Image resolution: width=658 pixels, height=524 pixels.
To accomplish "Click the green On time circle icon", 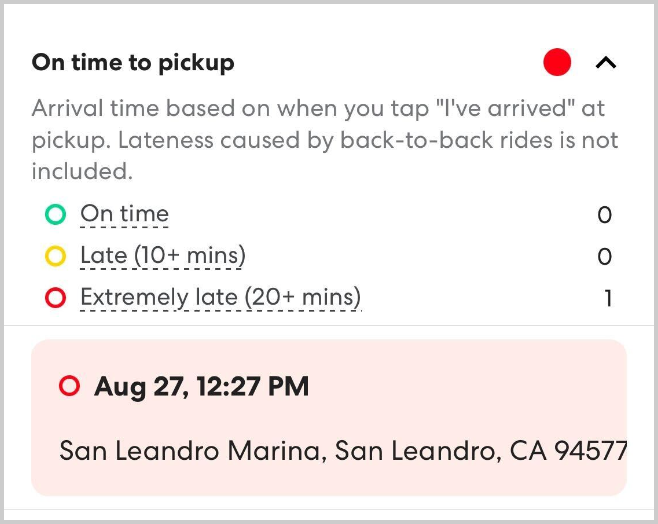I will coord(55,214).
